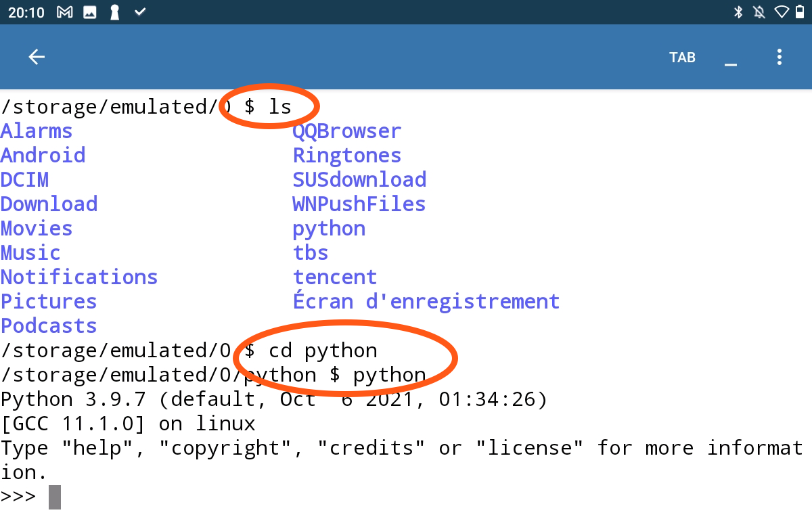
Task: Tap the battery status icon
Action: point(800,12)
